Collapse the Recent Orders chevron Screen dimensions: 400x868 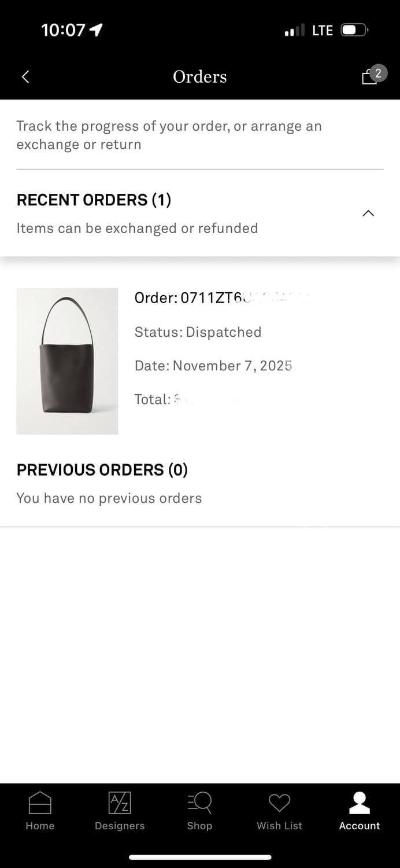click(368, 214)
